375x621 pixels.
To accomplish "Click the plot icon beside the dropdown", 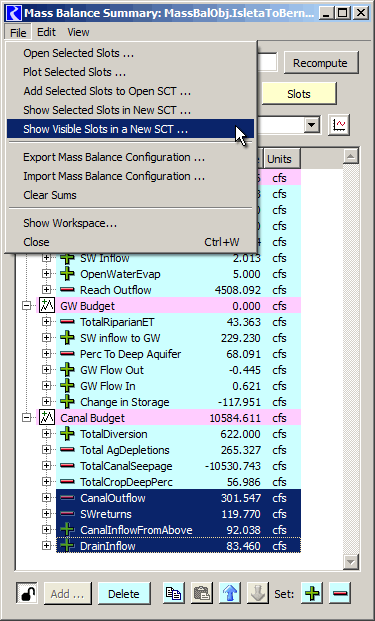I will [x=339, y=126].
